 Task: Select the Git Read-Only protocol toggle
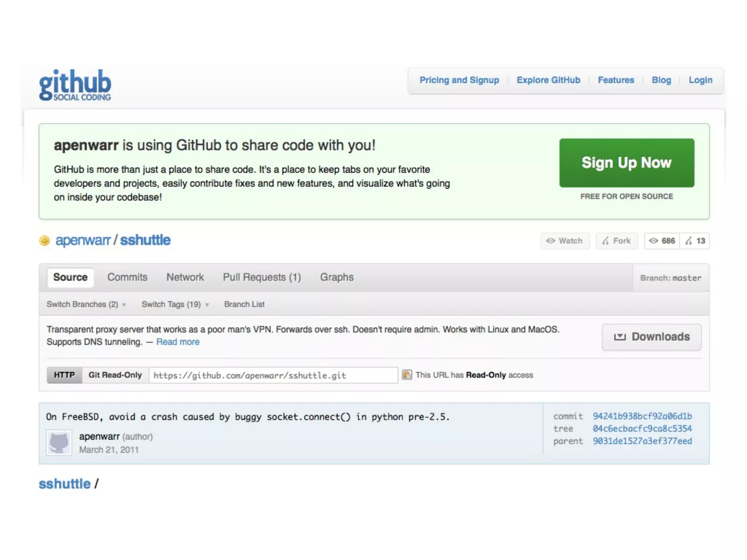[115, 375]
